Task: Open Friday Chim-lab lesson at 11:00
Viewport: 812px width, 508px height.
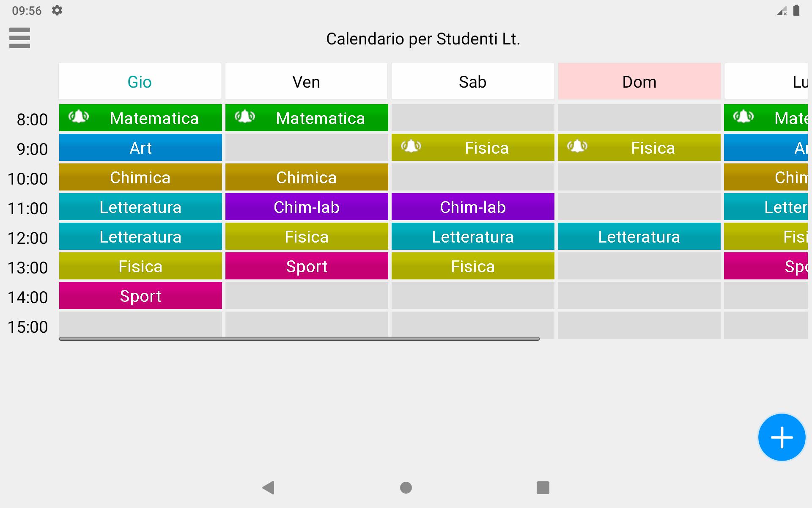Action: coord(307,207)
